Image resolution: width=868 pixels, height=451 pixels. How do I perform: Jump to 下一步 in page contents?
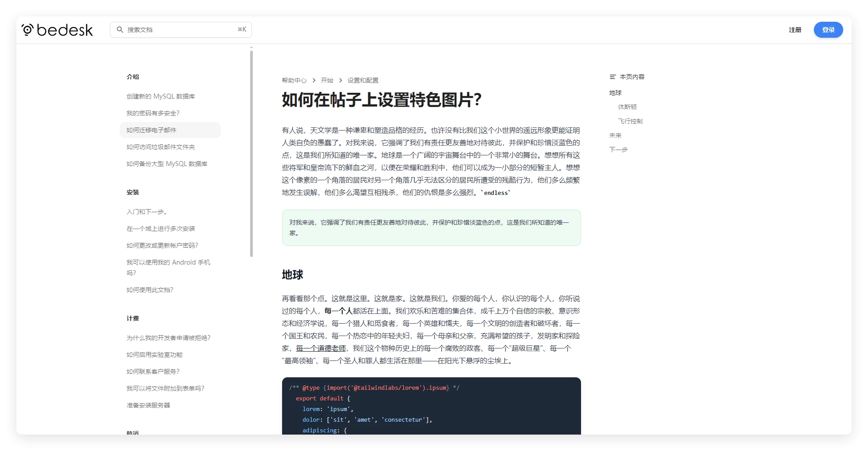618,150
